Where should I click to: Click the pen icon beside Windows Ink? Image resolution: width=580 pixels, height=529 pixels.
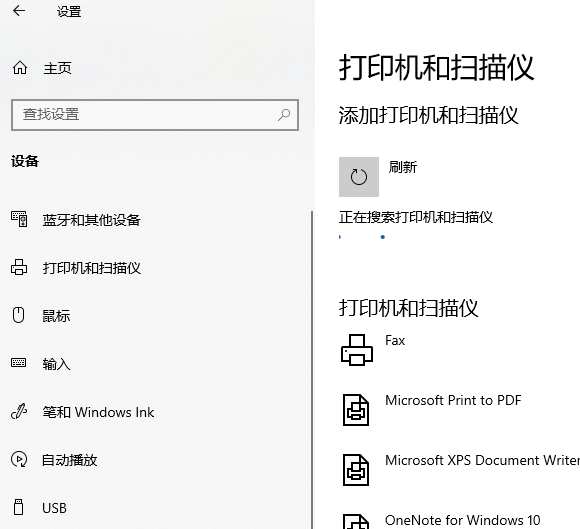19,411
